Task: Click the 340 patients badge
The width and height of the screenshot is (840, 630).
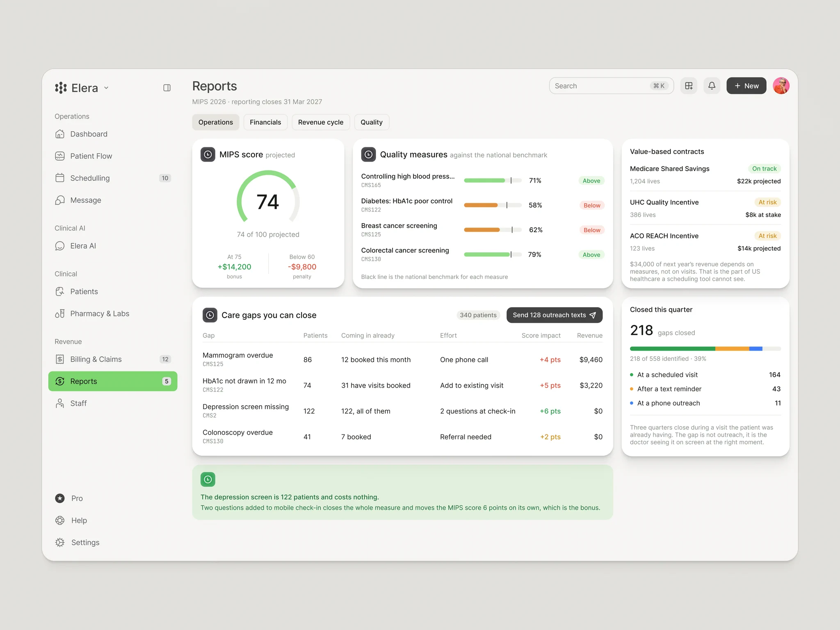Action: (478, 315)
